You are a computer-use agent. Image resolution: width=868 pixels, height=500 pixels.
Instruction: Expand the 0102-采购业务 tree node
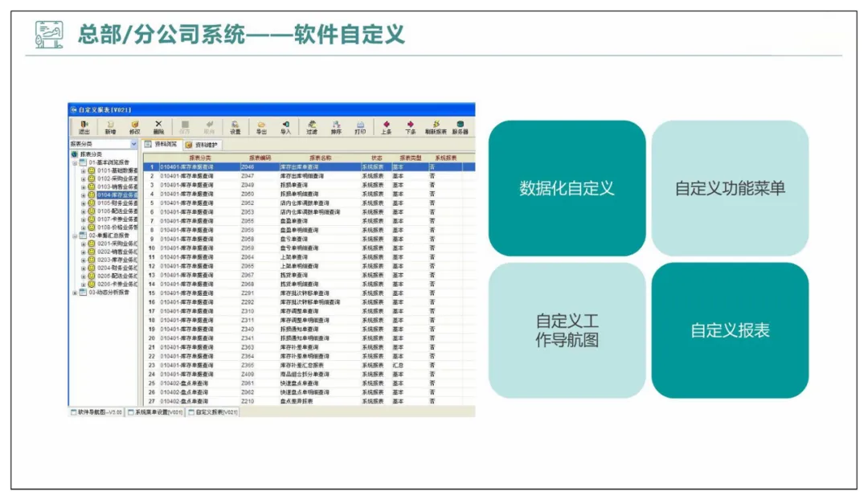tap(83, 178)
